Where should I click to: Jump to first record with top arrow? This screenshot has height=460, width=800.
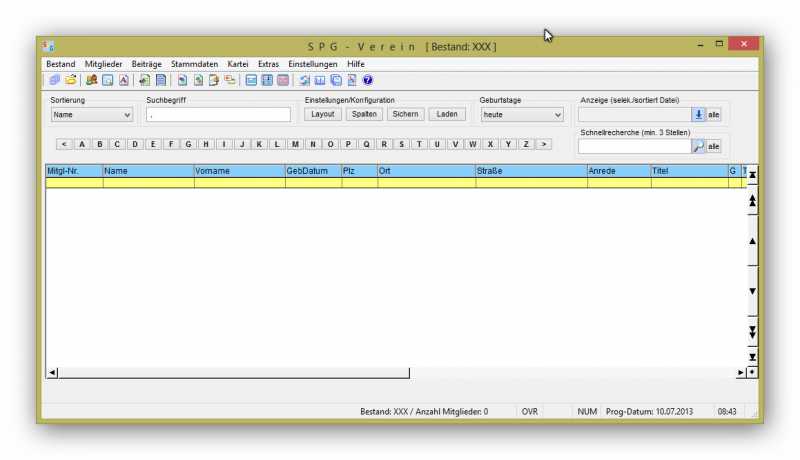[752, 175]
